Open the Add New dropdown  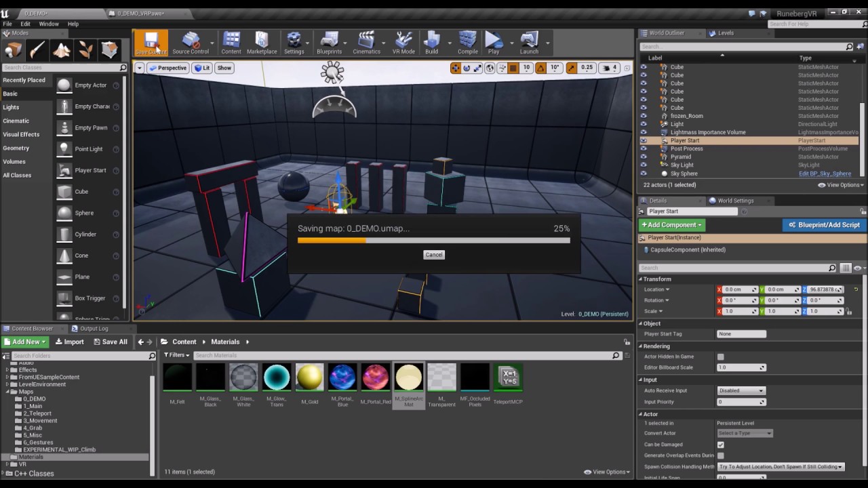click(x=25, y=342)
